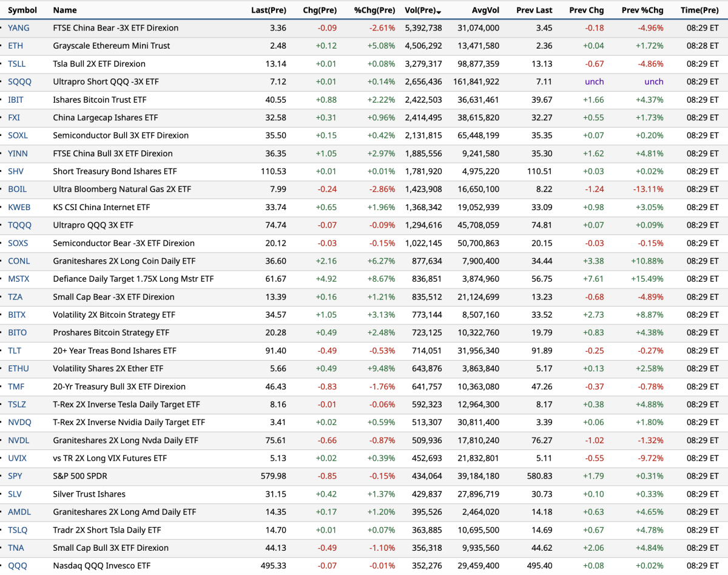728x575 pixels.
Task: Open the NVDL ticker link
Action: 18,440
